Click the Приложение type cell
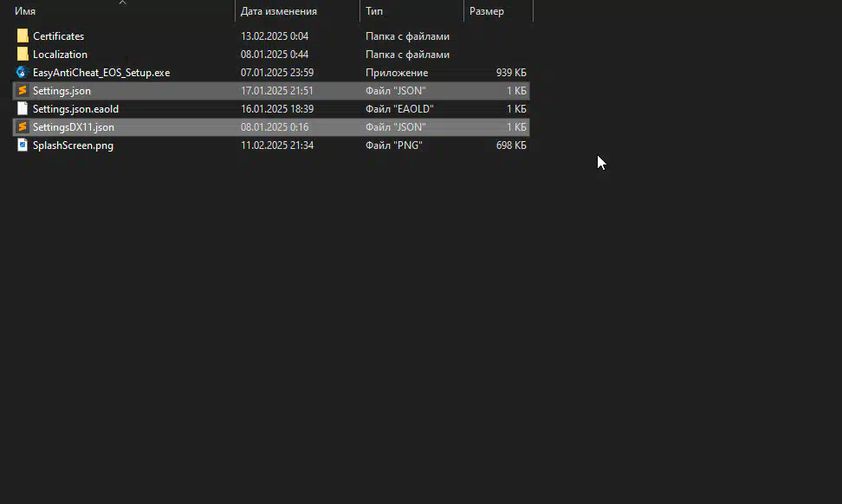842x504 pixels. pyautogui.click(x=397, y=73)
